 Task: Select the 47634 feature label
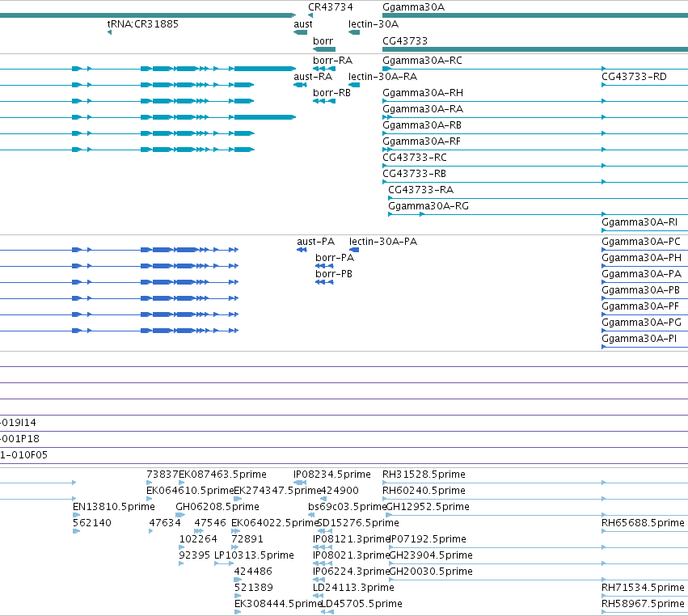tap(165, 523)
